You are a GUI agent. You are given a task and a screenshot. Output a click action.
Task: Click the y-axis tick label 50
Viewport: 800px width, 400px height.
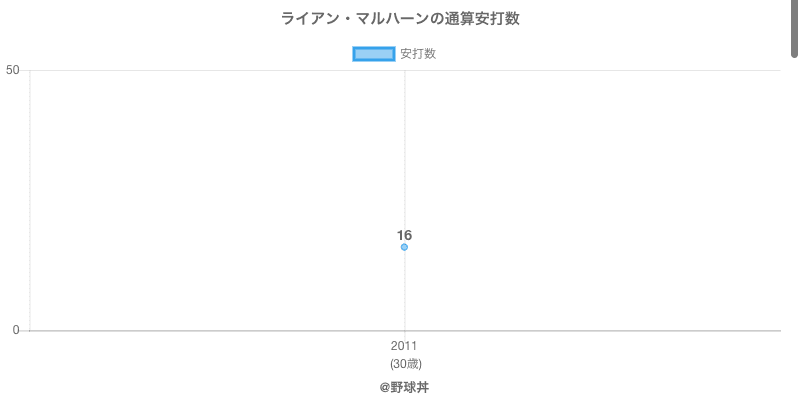pos(13,70)
